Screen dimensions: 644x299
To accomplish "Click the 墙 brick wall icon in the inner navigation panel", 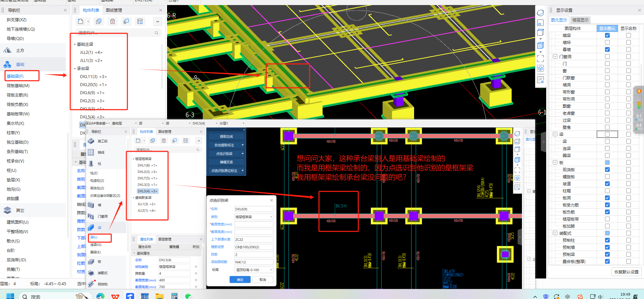I will click(x=91, y=205).
